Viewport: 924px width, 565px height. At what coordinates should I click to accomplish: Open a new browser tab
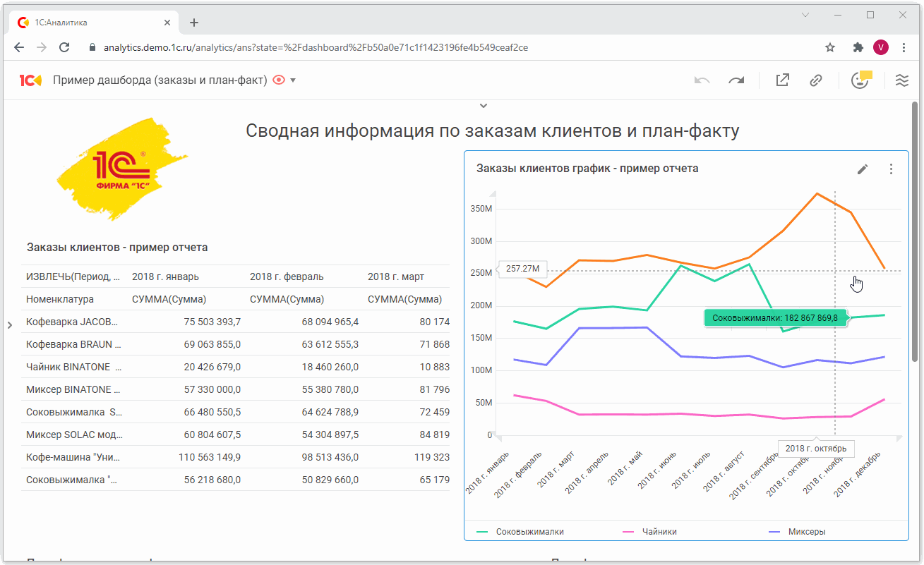(194, 23)
